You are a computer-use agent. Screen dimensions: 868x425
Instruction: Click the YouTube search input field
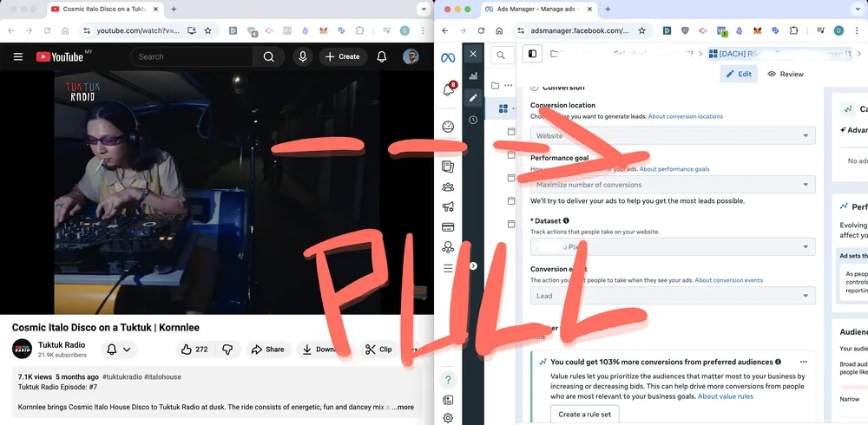click(191, 57)
